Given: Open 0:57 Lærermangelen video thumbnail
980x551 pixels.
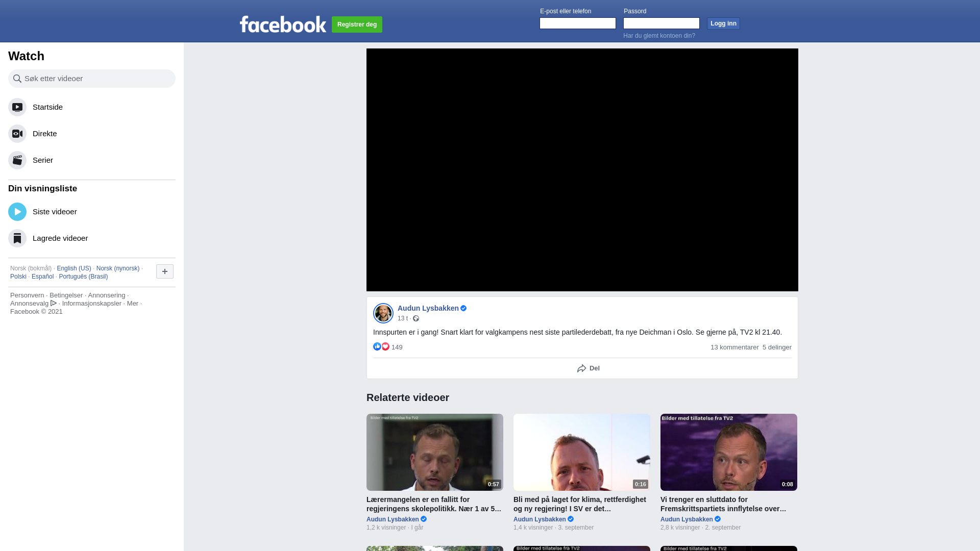Looking at the screenshot, I should coord(435,452).
